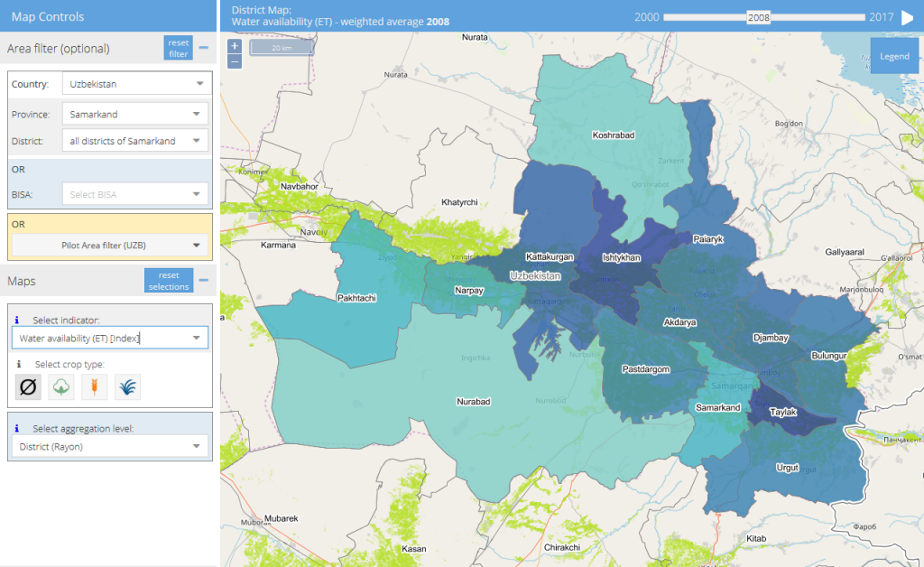Click the 2008 year slider handle

(758, 17)
